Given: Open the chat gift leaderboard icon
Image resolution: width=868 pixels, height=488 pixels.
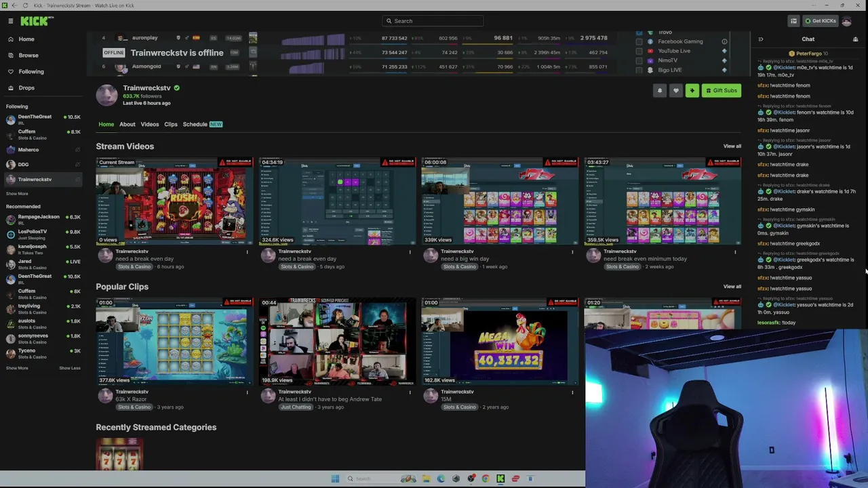Looking at the screenshot, I should (855, 39).
